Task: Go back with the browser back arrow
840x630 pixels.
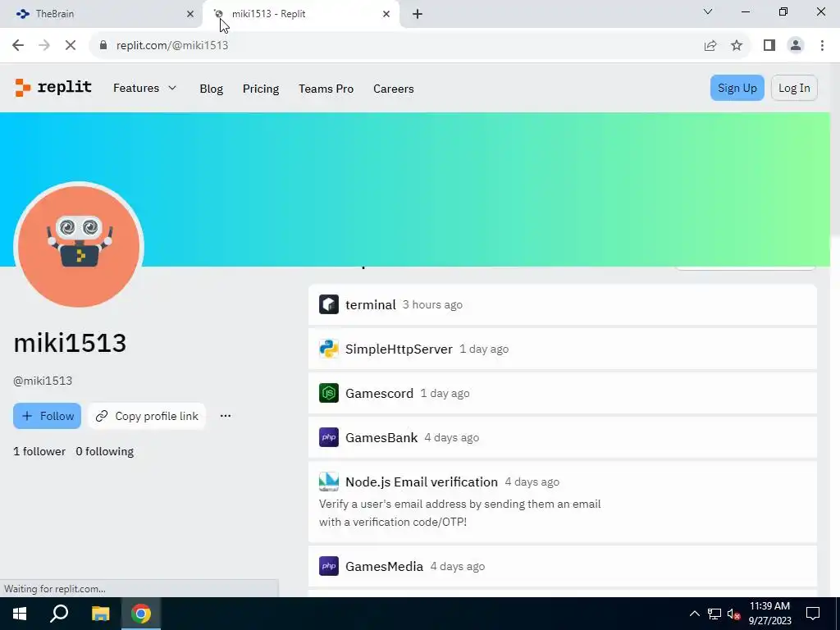Action: coord(18,45)
